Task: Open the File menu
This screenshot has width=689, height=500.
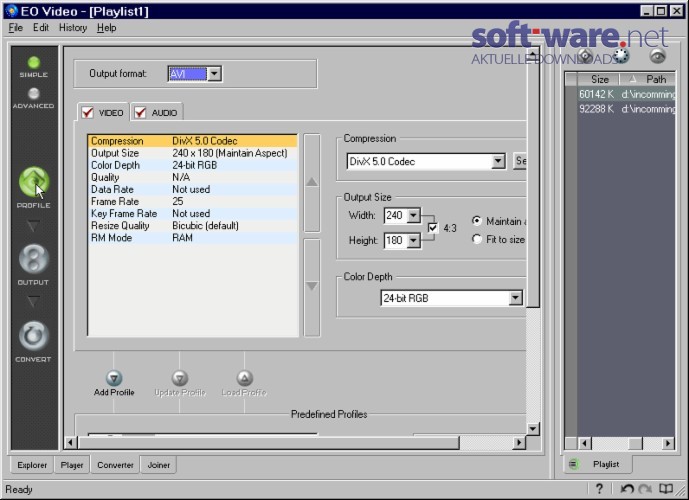Action: [15, 28]
